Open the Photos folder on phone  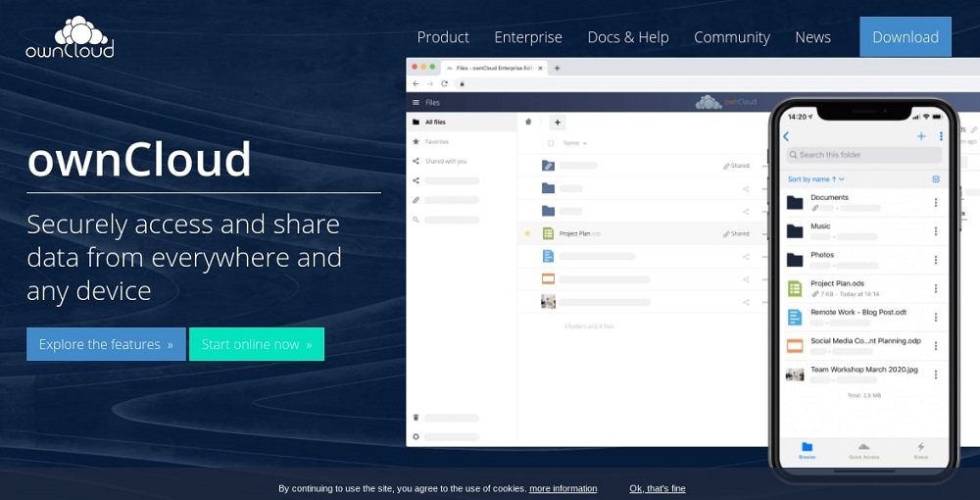(x=863, y=260)
